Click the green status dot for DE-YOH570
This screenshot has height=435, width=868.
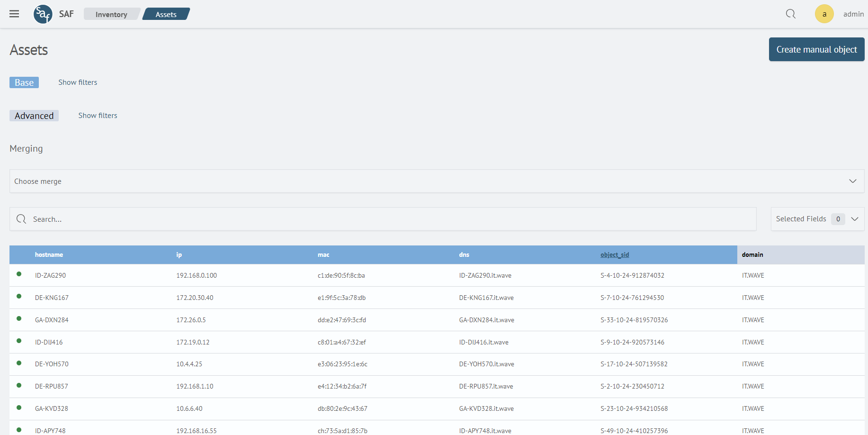(19, 363)
